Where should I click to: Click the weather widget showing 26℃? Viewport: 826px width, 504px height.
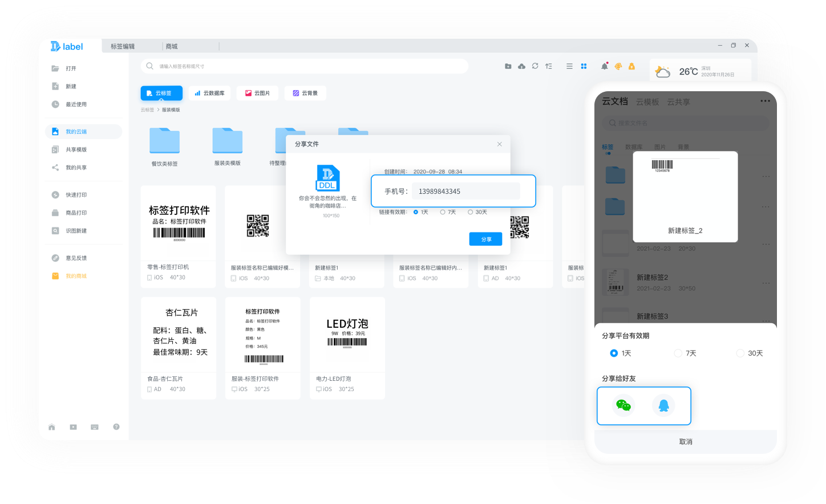pos(701,71)
